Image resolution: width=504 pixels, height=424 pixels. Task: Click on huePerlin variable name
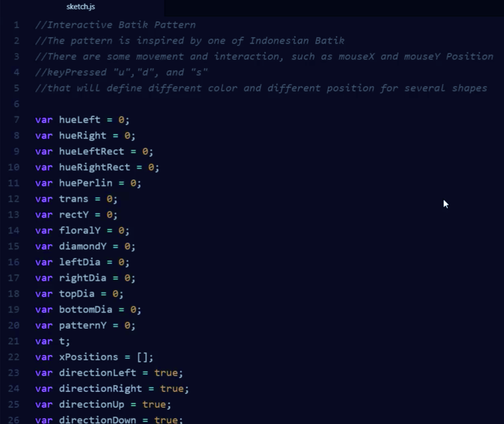[86, 183]
